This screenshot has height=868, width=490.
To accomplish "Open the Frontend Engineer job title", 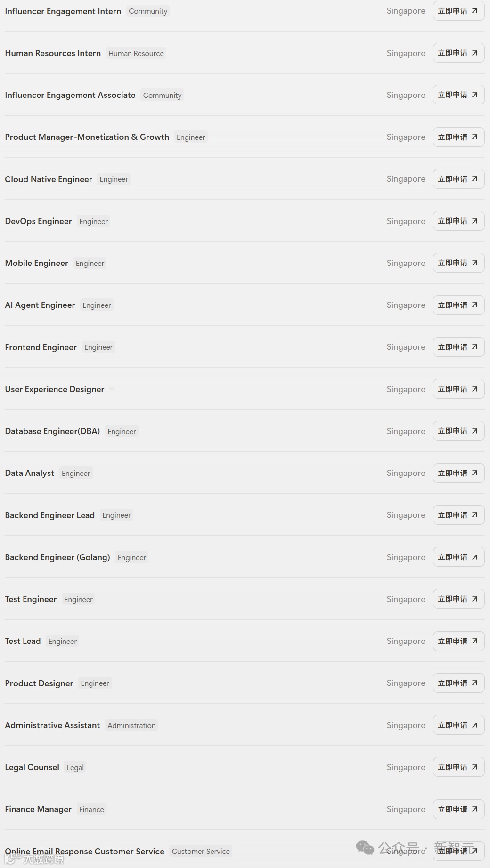I will 41,347.
